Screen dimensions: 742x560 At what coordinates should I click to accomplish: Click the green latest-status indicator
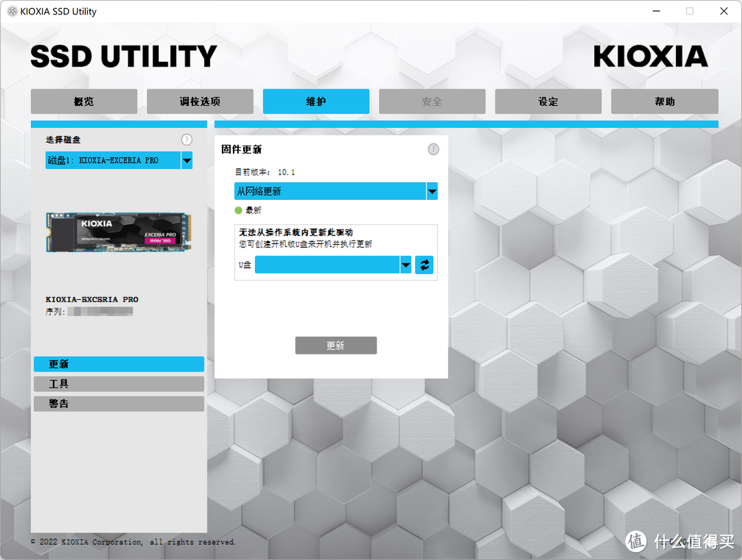238,210
